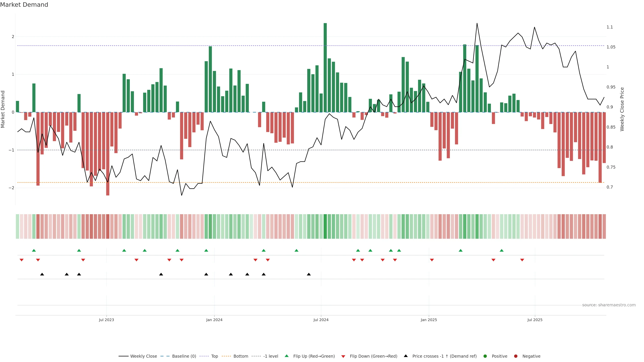The height and width of the screenshot is (362, 644).
Task: Click the last black price-cross triangle marker
Action: tap(309, 274)
